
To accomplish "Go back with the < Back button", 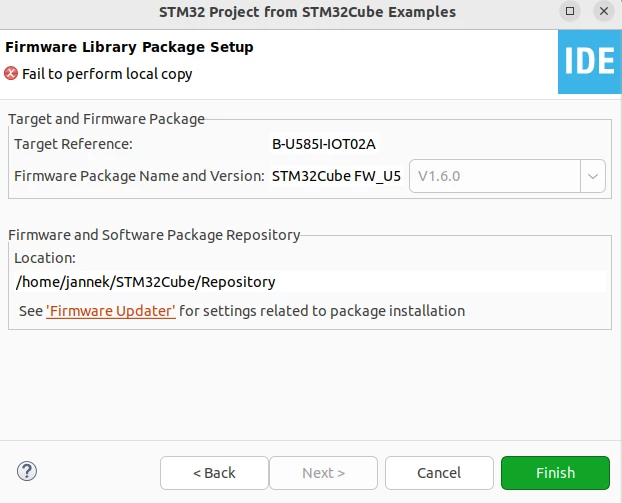I will tap(214, 473).
